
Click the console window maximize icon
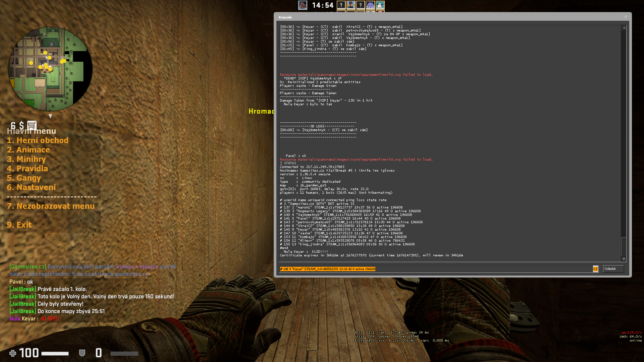626,17
